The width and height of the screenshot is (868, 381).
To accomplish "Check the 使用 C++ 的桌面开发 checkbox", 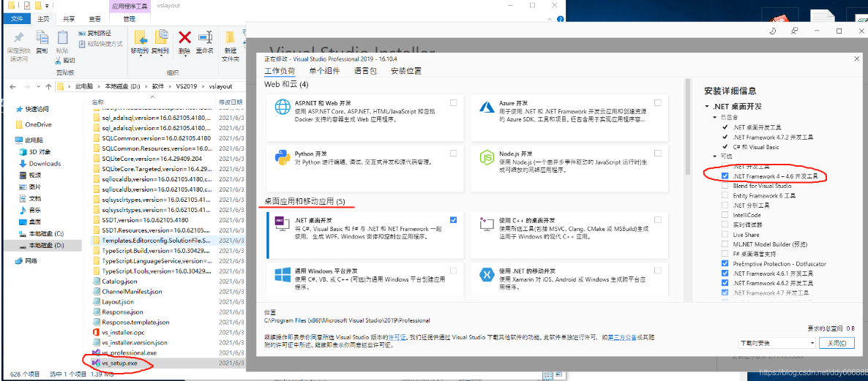I will (x=658, y=219).
